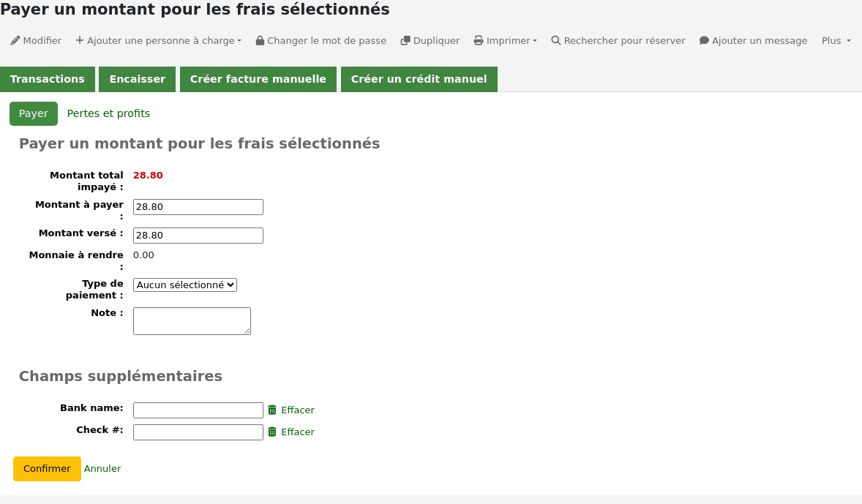Image resolution: width=862 pixels, height=504 pixels.
Task: Click the speech bubble icon for Ajouter un message
Action: pyautogui.click(x=704, y=41)
